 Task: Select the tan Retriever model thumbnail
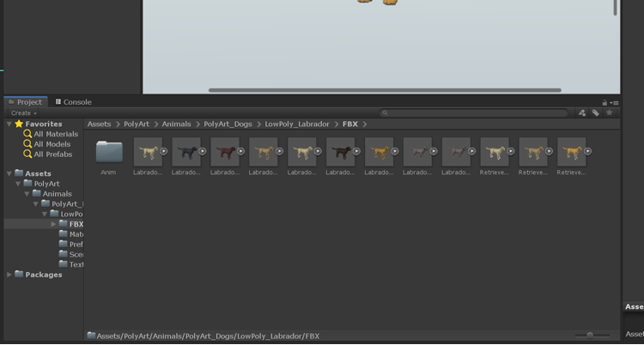(533, 152)
